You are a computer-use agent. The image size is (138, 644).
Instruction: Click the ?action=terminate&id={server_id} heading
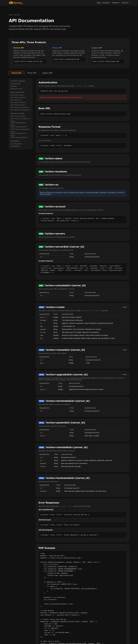pos(68,401)
